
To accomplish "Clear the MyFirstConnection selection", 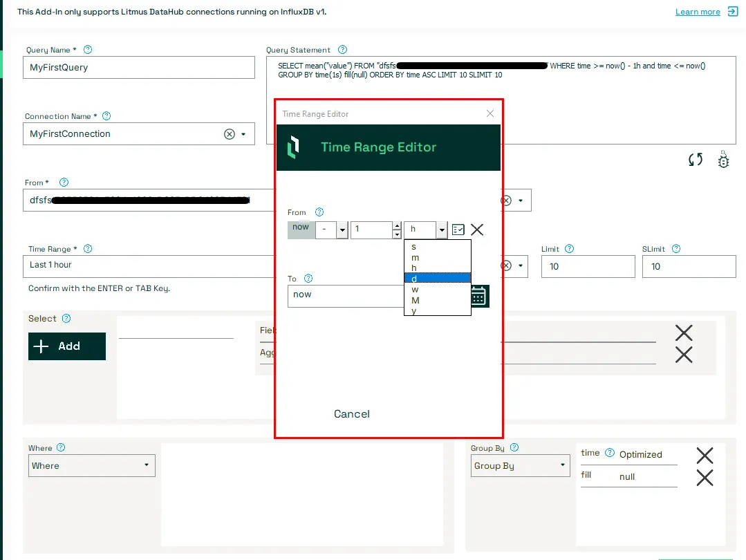I will (230, 134).
